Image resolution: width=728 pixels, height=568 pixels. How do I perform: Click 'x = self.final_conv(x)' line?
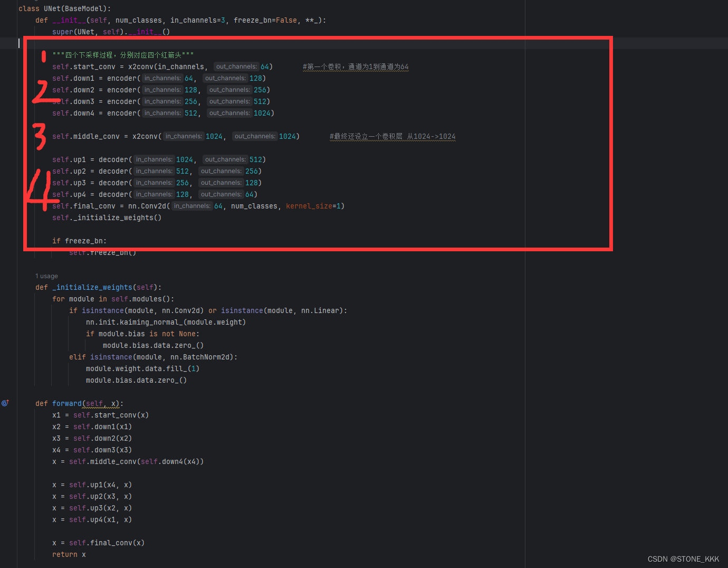[99, 543]
